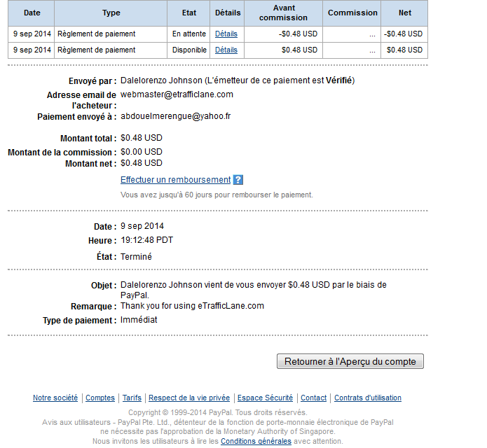
Task: Click Retourner à l'Aperçu du compte button
Action: 350,361
